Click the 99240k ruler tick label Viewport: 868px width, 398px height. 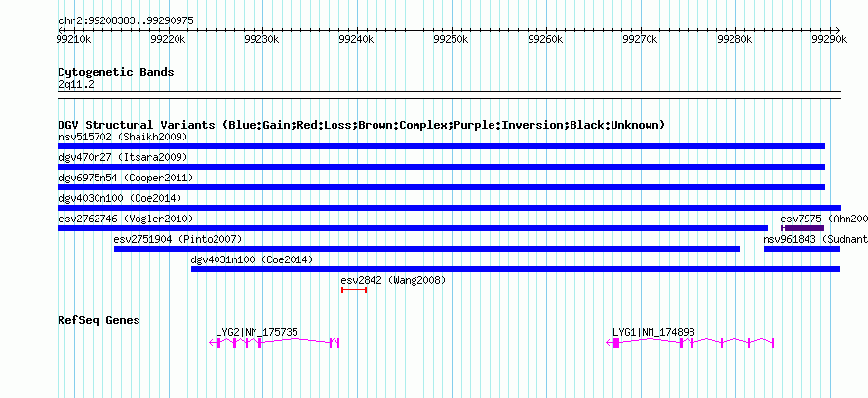(357, 39)
